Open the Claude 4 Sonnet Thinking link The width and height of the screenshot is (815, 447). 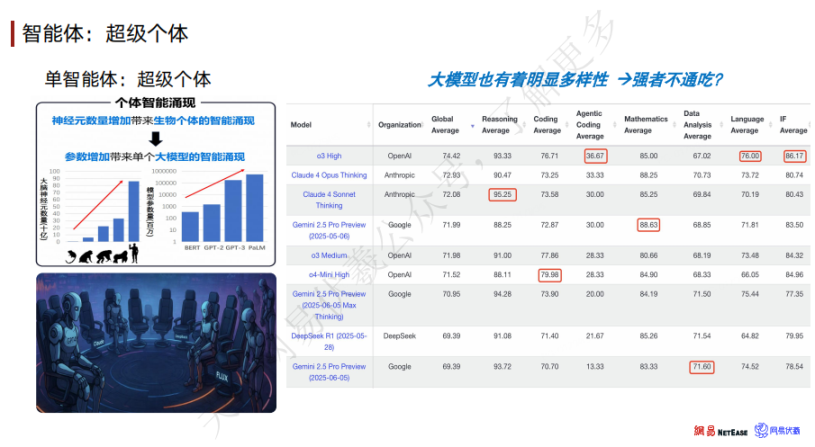click(x=329, y=200)
